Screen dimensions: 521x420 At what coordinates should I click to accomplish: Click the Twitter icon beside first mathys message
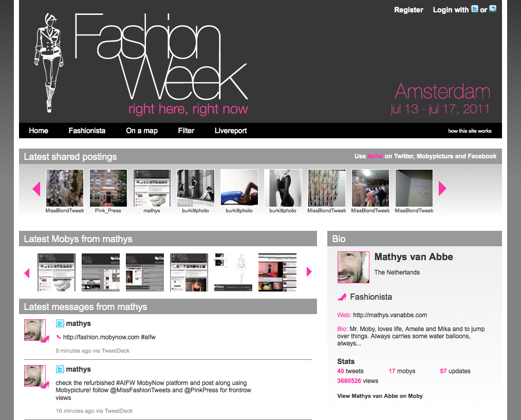point(60,323)
